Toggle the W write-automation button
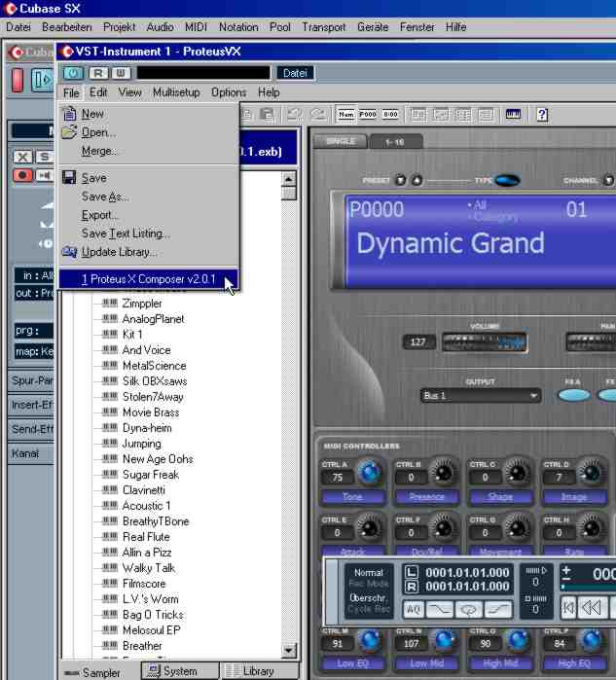616x680 pixels. pos(121,73)
